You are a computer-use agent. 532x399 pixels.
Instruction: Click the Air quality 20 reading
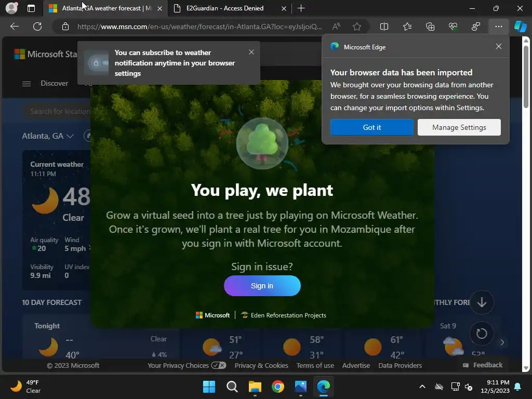(x=44, y=244)
